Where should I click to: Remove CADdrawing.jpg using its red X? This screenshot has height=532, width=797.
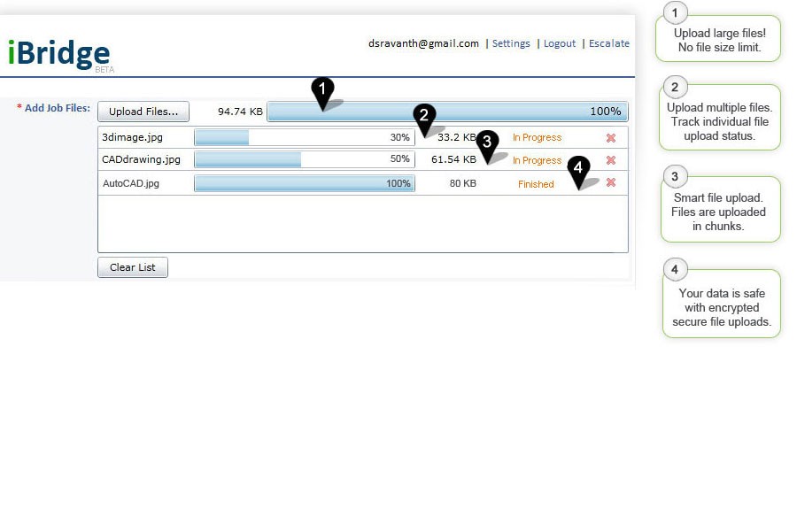click(x=610, y=160)
